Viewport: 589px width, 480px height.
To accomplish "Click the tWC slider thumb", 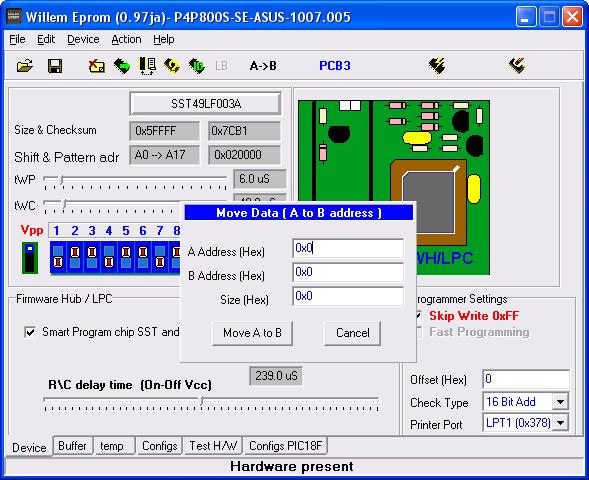I will pos(64,205).
